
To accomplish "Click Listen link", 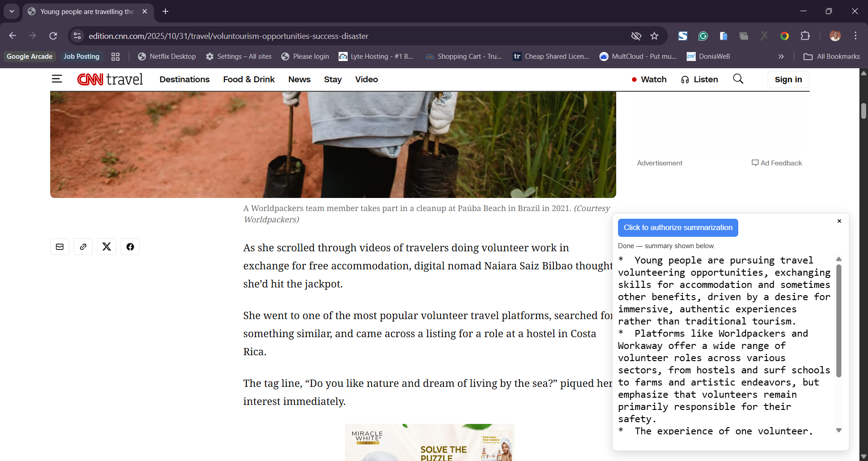I will point(699,79).
